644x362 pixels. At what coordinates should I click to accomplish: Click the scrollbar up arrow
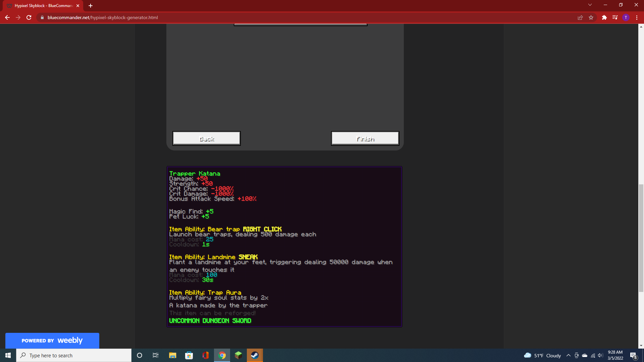(641, 26)
